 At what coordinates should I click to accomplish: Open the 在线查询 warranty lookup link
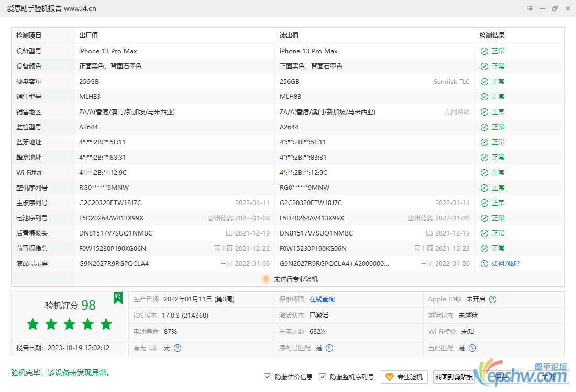tap(322, 299)
